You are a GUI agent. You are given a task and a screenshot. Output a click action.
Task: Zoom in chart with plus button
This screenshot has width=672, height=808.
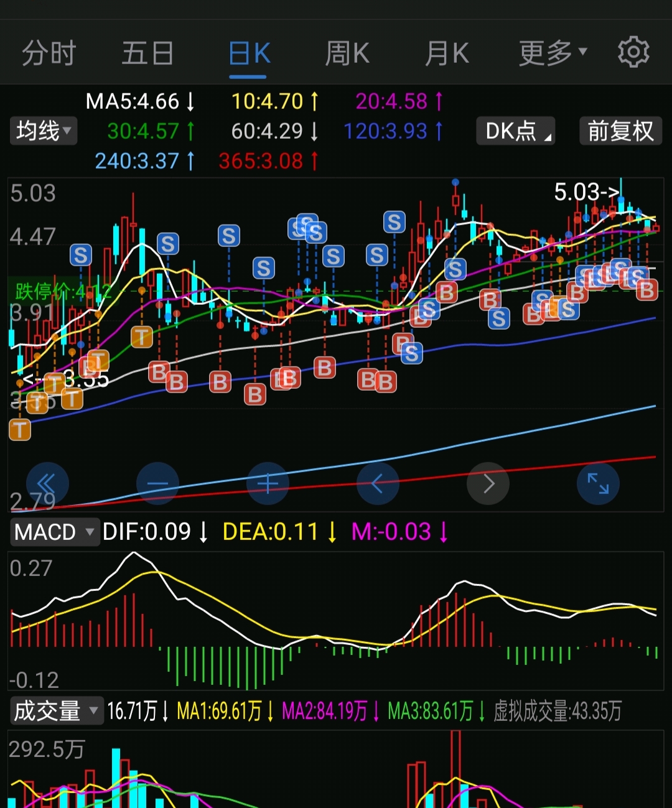pyautogui.click(x=268, y=483)
